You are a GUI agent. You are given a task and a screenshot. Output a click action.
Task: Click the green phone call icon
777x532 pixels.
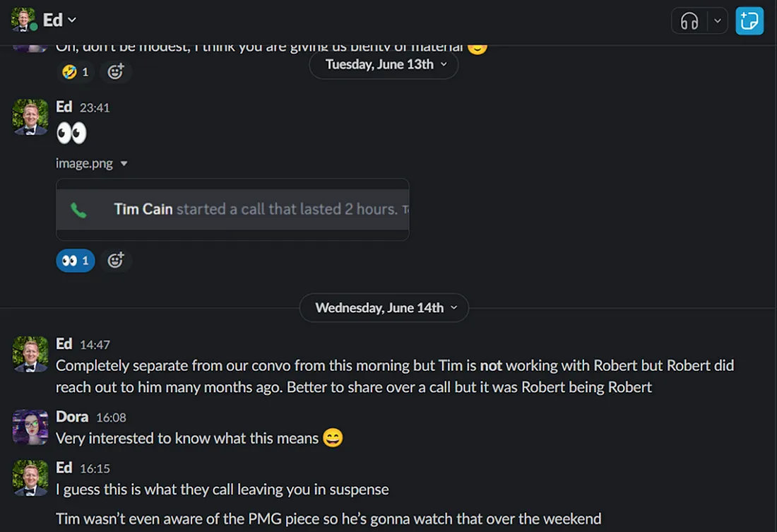(x=78, y=210)
